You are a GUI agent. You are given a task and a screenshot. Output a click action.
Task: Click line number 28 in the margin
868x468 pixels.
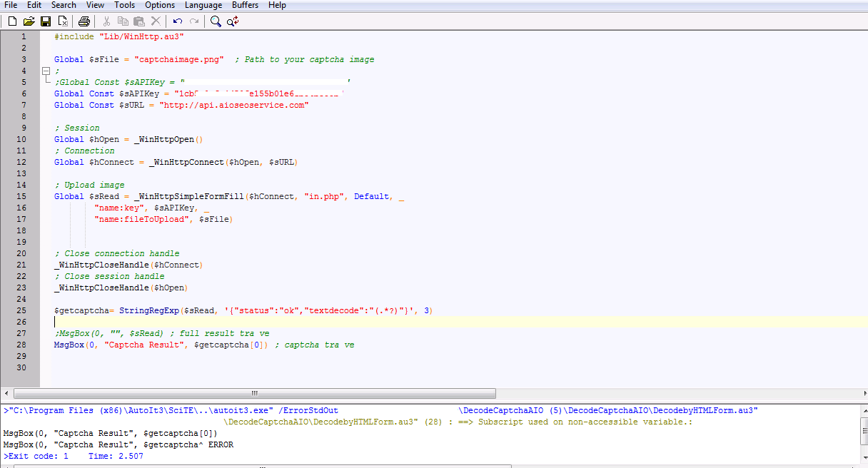point(21,345)
